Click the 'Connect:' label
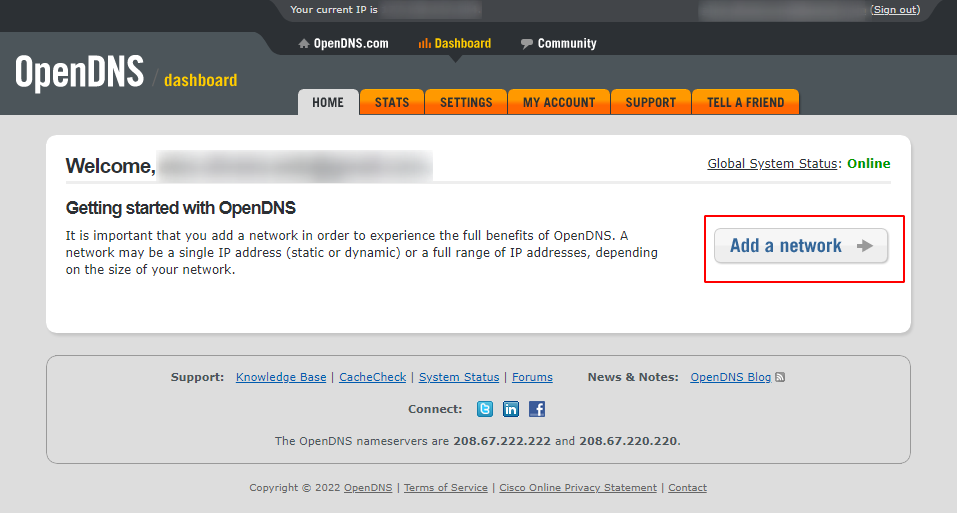 435,409
